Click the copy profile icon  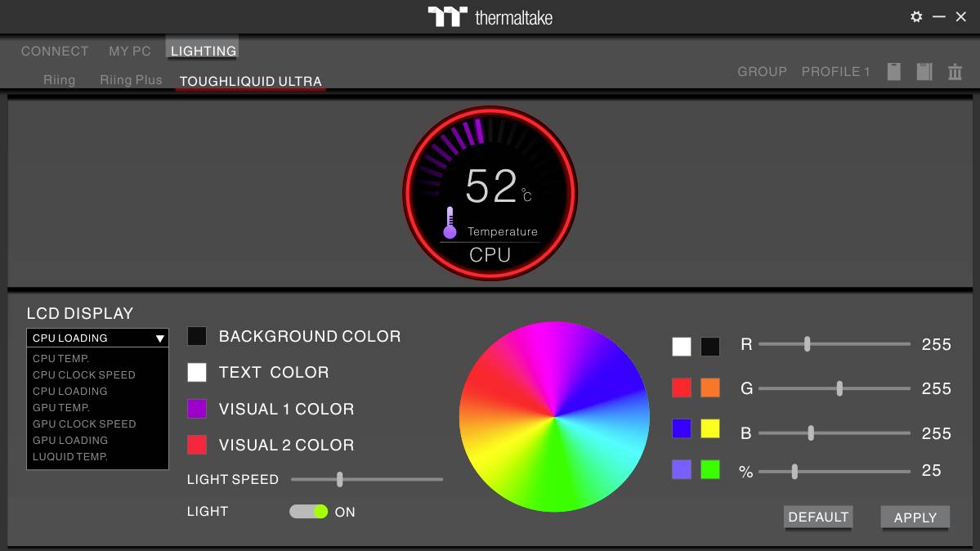pyautogui.click(x=893, y=72)
